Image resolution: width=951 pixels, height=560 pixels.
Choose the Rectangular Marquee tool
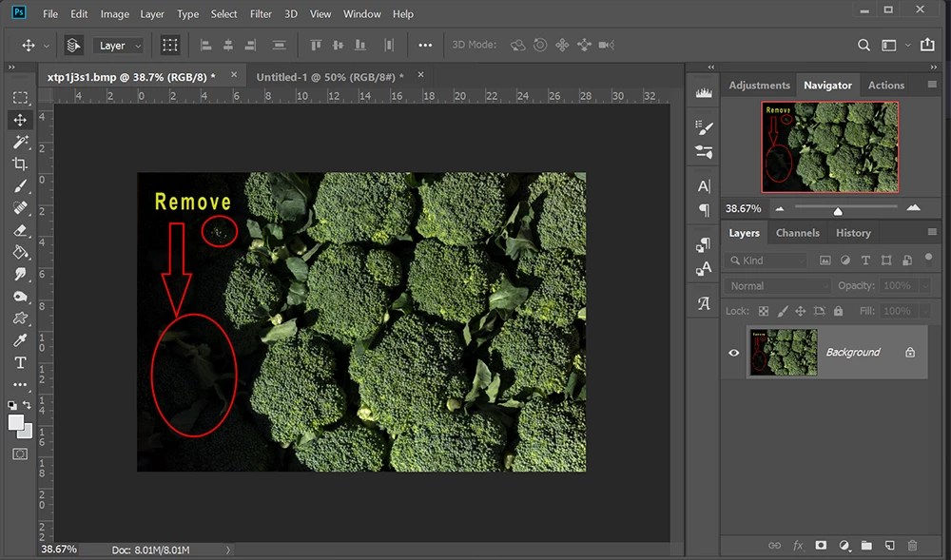coord(20,98)
